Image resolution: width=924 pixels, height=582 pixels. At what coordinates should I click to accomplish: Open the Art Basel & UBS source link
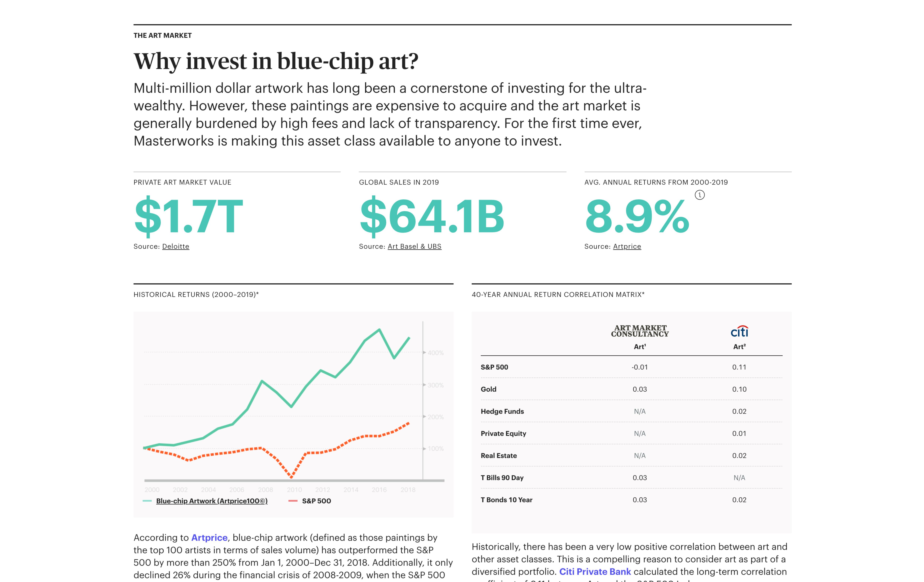tap(414, 246)
